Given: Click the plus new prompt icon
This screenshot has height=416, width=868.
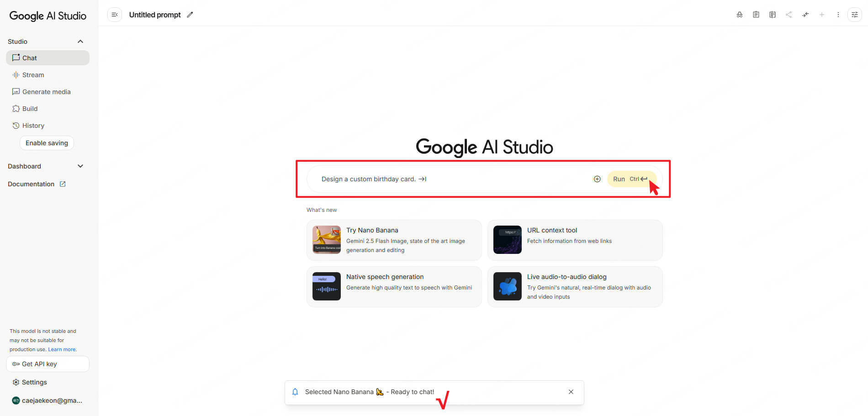Looking at the screenshot, I should [822, 15].
